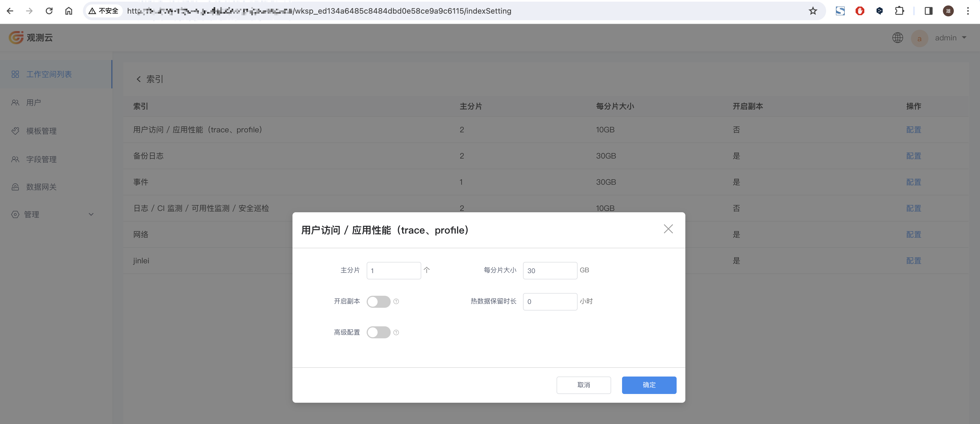Click the browser address bar URL
Viewport: 980px width, 424px height.
(x=319, y=11)
